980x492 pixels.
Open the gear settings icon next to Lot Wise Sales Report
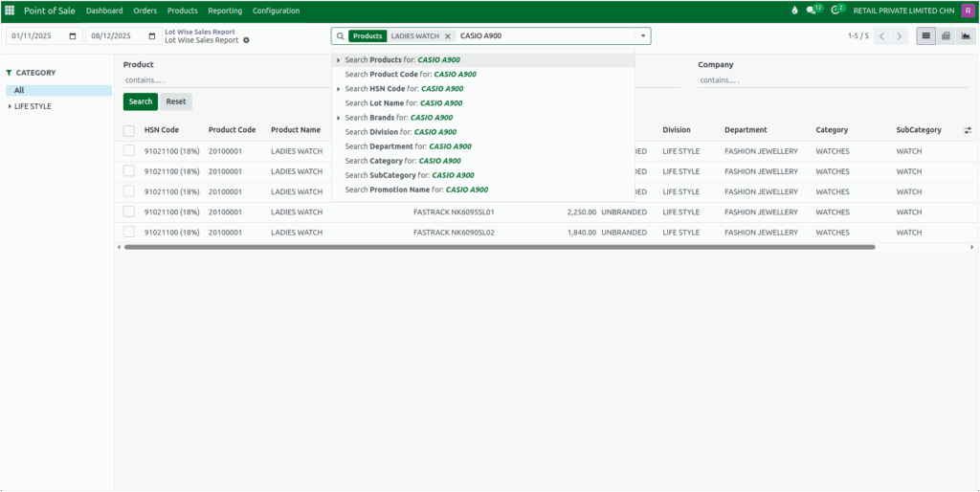point(246,40)
